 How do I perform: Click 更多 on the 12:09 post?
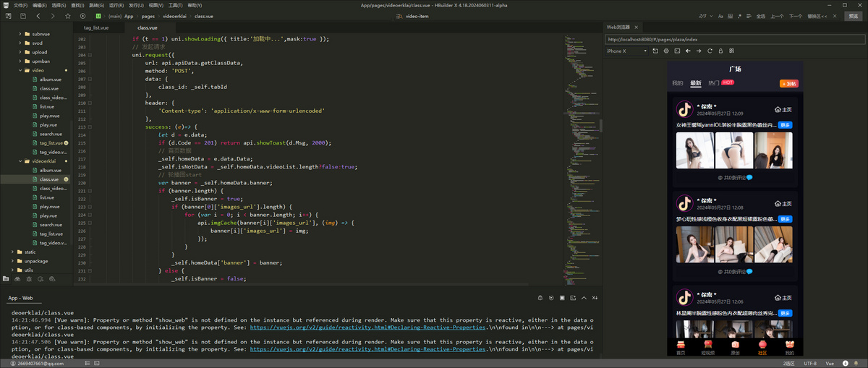[785, 125]
